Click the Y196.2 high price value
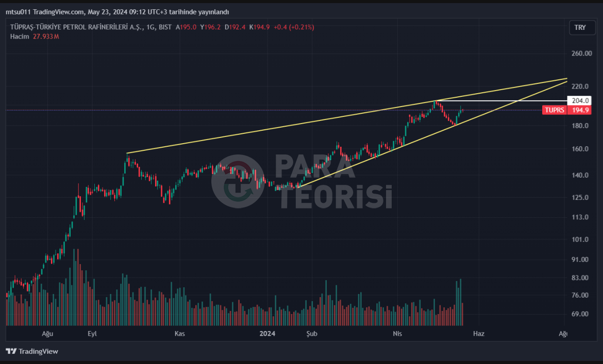603x364 pixels. pos(210,27)
